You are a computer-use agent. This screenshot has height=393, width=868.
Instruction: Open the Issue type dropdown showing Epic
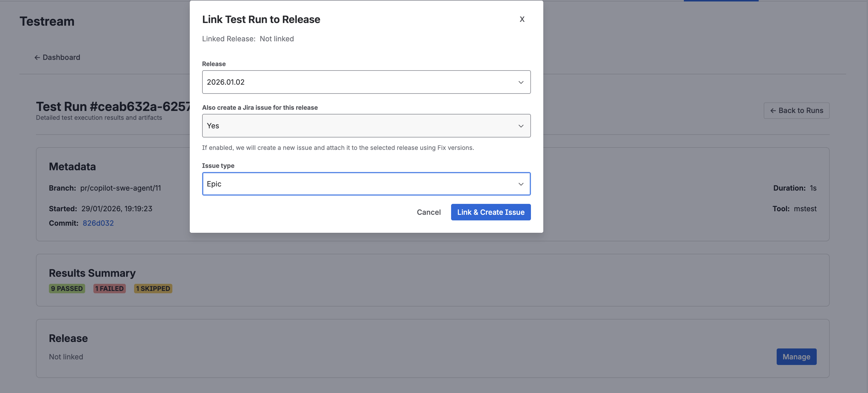(366, 184)
